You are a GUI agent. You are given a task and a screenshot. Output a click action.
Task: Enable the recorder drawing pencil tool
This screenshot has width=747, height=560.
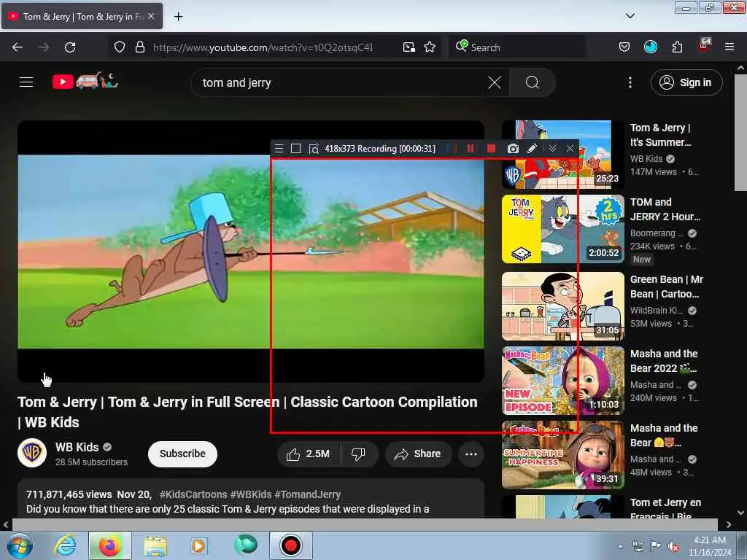pos(532,149)
